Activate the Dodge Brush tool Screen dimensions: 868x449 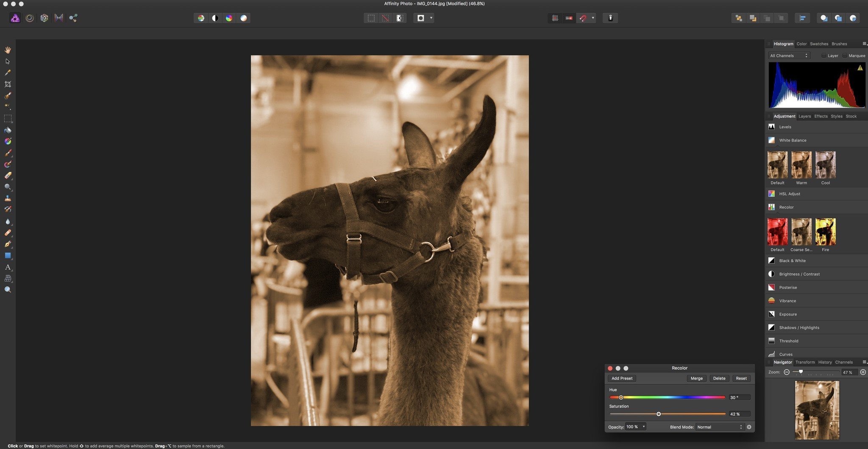[8, 186]
